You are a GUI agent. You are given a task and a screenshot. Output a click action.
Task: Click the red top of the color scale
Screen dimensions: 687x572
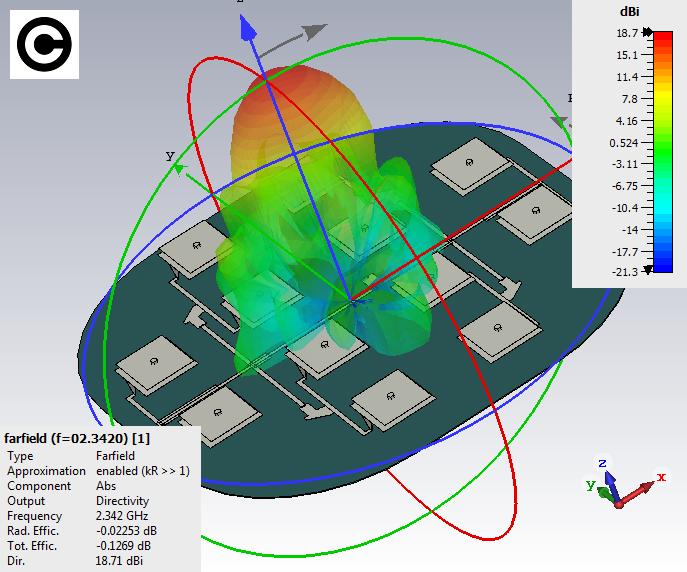(661, 40)
